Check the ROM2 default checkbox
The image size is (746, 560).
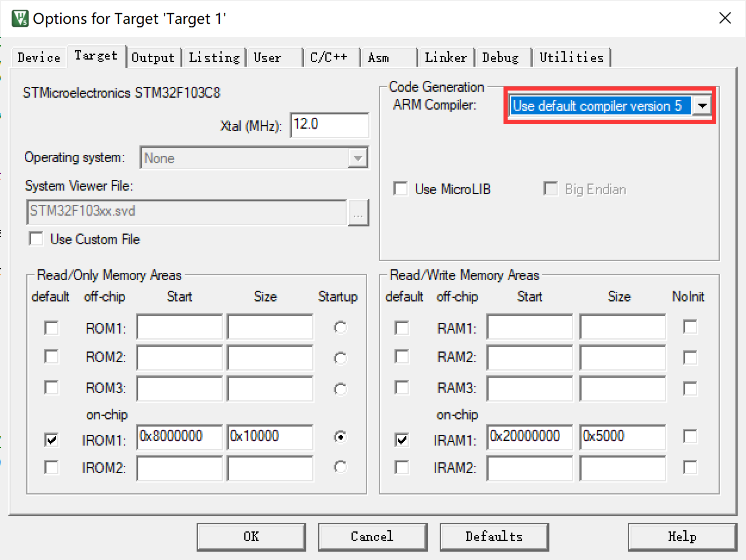click(52, 356)
